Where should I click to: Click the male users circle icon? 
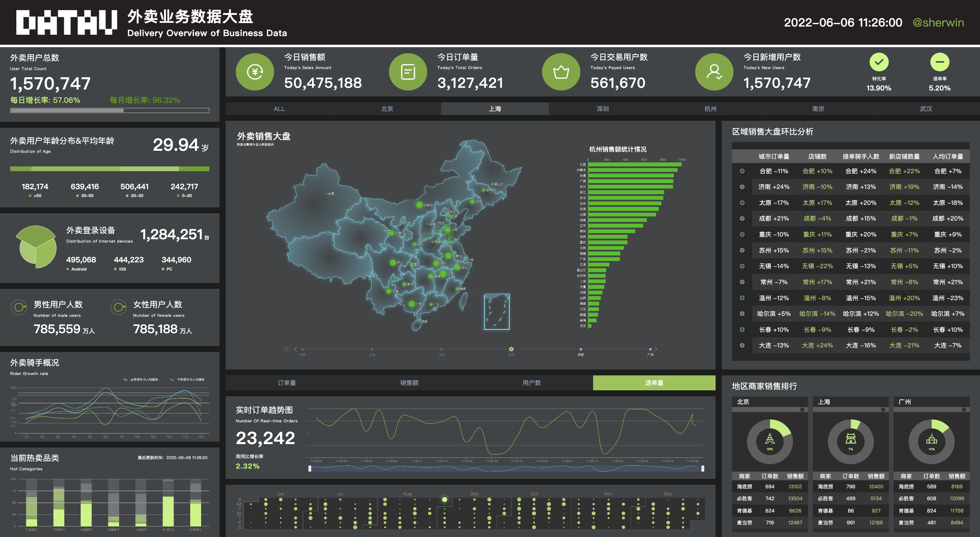(x=19, y=307)
